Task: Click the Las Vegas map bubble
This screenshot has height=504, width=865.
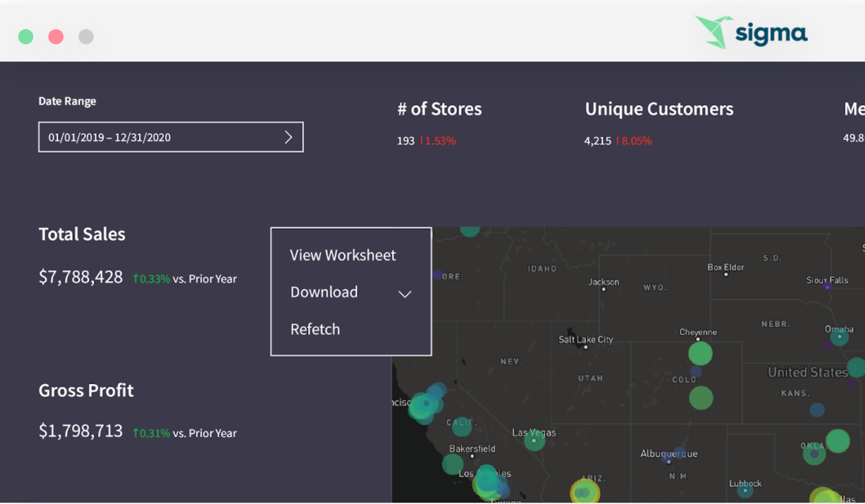Action: [535, 441]
